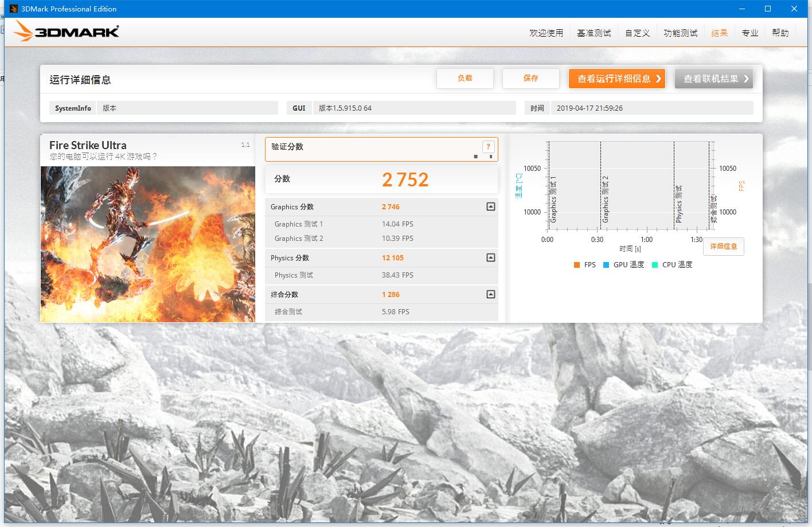
Task: Open 详细信息 below the performance chart
Action: (x=723, y=246)
